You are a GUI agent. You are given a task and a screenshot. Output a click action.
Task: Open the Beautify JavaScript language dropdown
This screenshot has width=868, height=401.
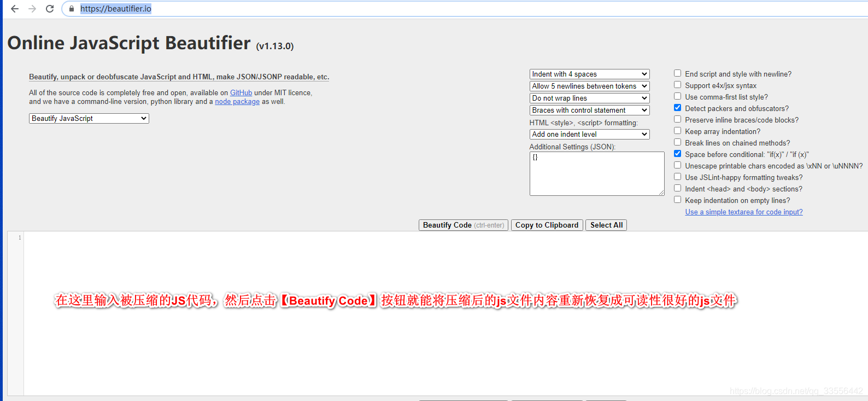point(89,118)
